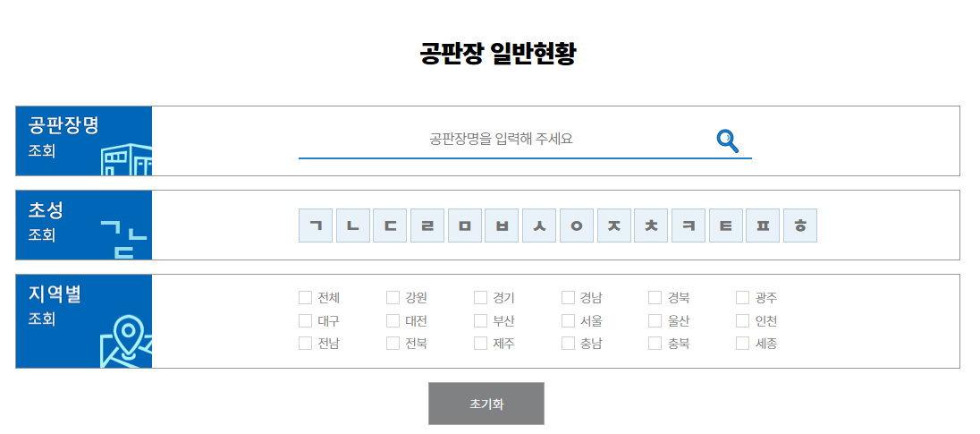The image size is (980, 434).
Task: Select the ㅂ initial consonant button
Action: coord(502,226)
